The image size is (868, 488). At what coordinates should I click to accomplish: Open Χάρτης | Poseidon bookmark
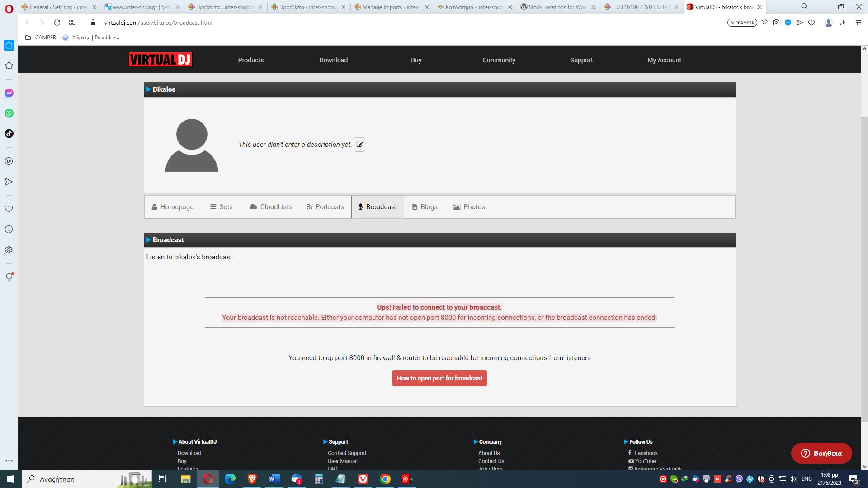click(x=91, y=38)
